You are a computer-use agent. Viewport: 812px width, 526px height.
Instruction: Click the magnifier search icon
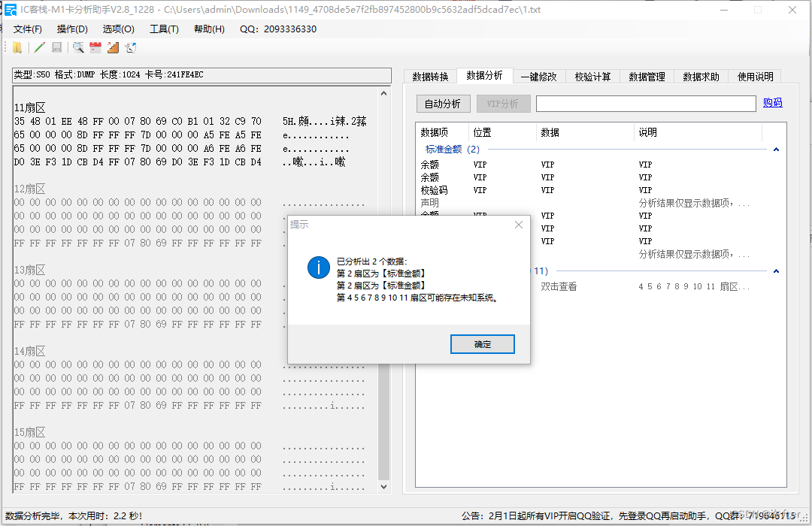pyautogui.click(x=77, y=47)
